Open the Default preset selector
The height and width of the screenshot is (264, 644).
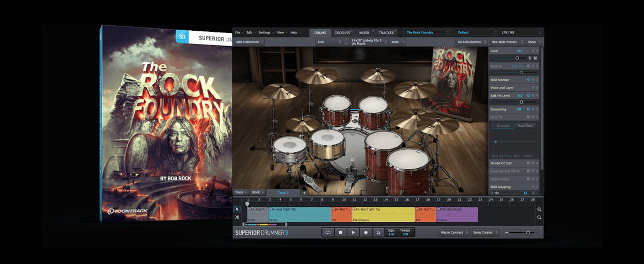click(x=477, y=32)
